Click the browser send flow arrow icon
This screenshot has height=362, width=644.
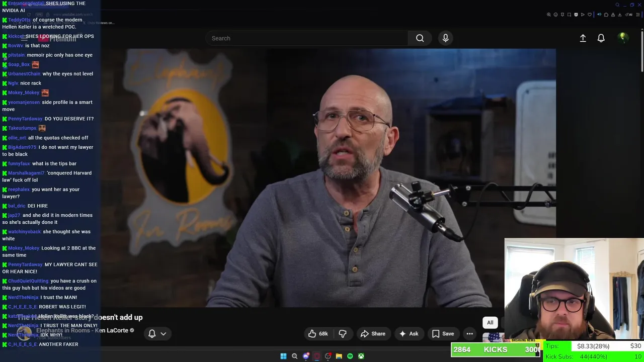(583, 15)
